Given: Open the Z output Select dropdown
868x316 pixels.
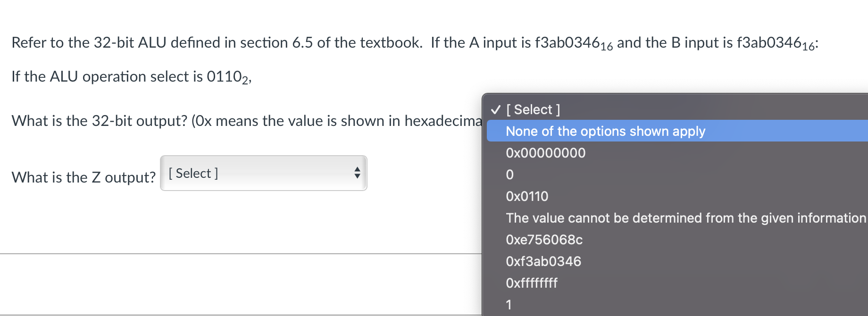Looking at the screenshot, I should [263, 174].
